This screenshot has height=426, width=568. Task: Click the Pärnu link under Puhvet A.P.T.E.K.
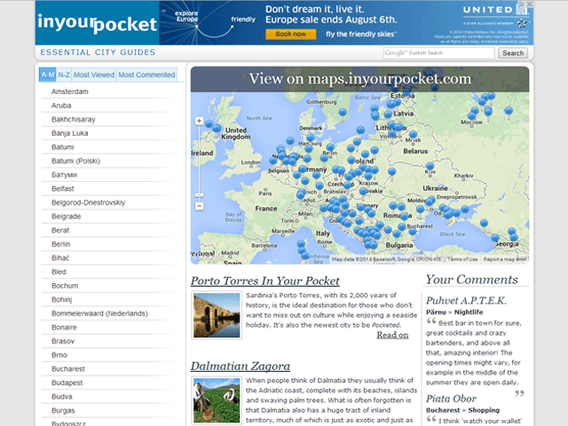pyautogui.click(x=436, y=312)
